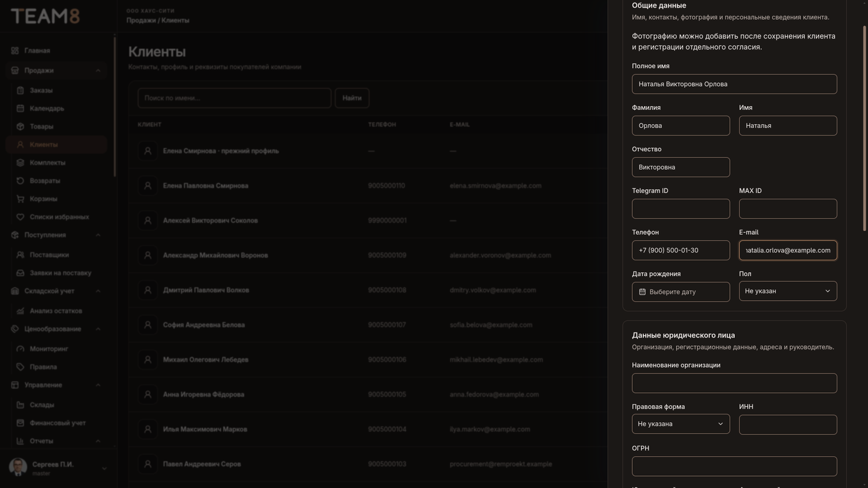Click the Комплекты sidebar icon
The width and height of the screenshot is (868, 488).
(x=20, y=163)
